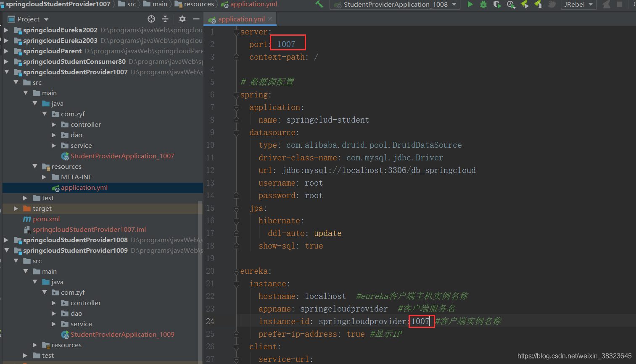The image size is (636, 364).
Task: Collapse the springcloudStudentProvider1009 module
Action: 6,250
